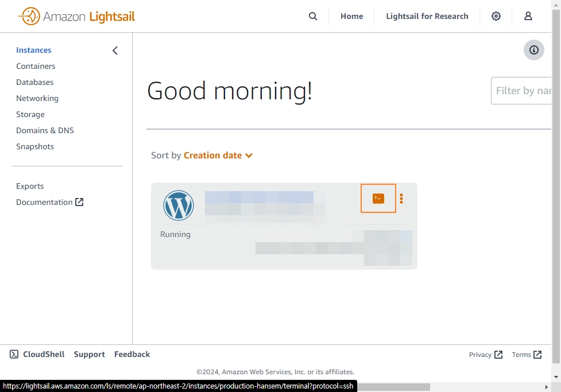Click the horizontal scrollbar thumb
The height and width of the screenshot is (392, 561).
coord(393,387)
